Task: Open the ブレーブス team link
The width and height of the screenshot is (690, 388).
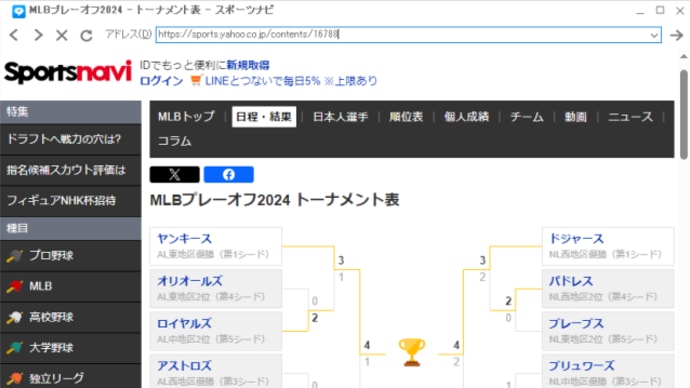Action: pos(576,324)
